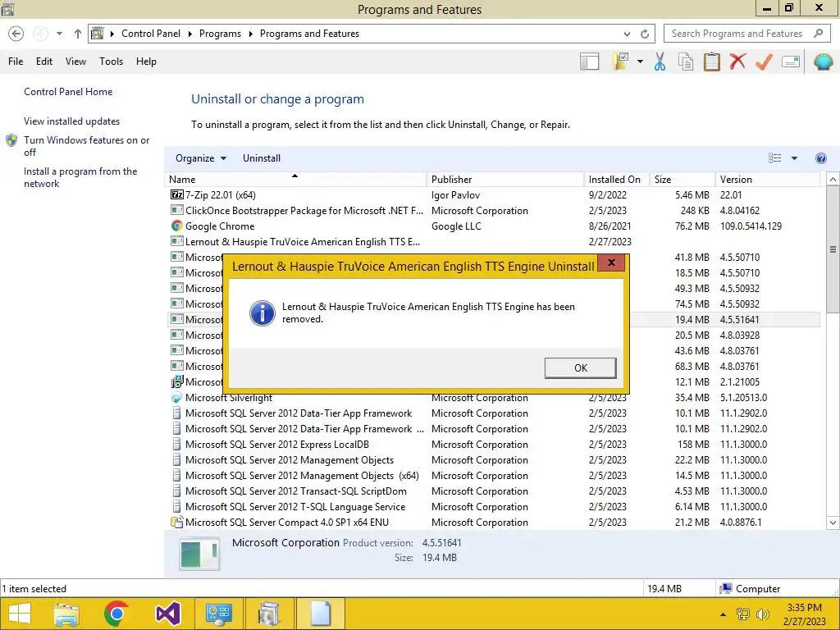Open Turn Windows features on or off
This screenshot has height=630, width=840.
86,146
